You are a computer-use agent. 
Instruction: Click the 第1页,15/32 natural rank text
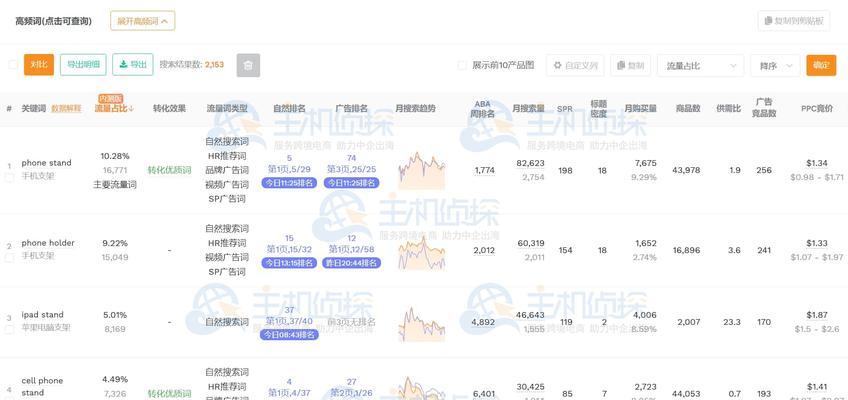[x=289, y=250]
